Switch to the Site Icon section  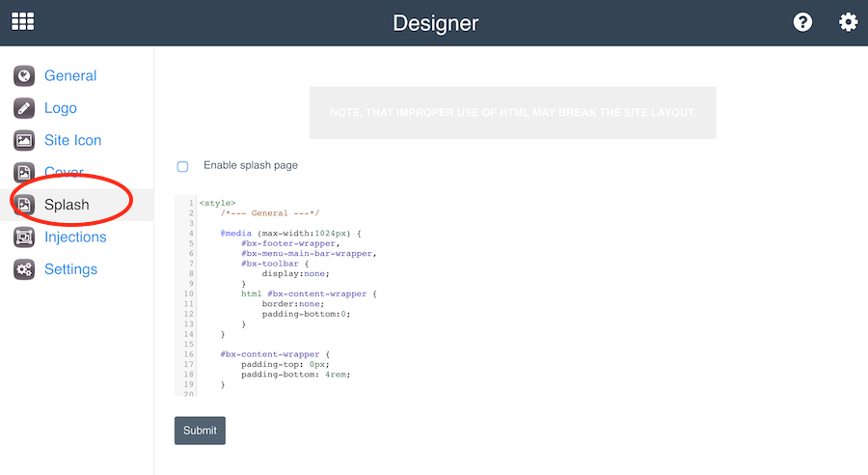click(x=72, y=141)
